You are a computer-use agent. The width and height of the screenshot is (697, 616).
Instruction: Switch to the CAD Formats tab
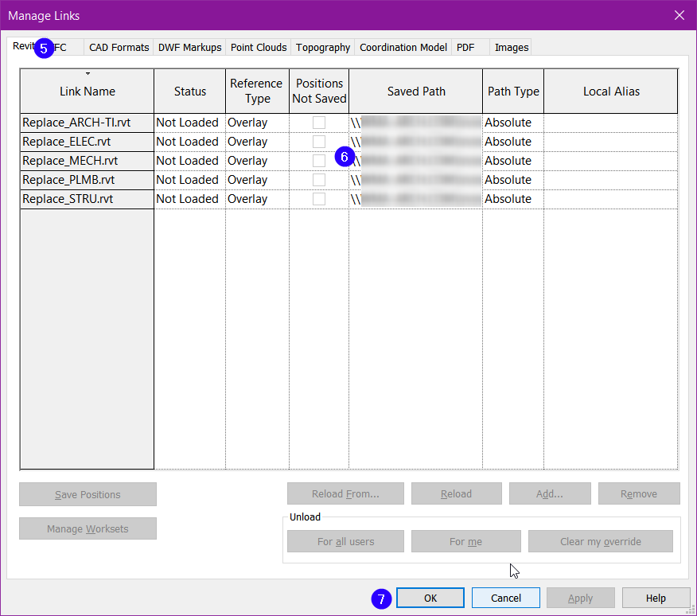118,47
